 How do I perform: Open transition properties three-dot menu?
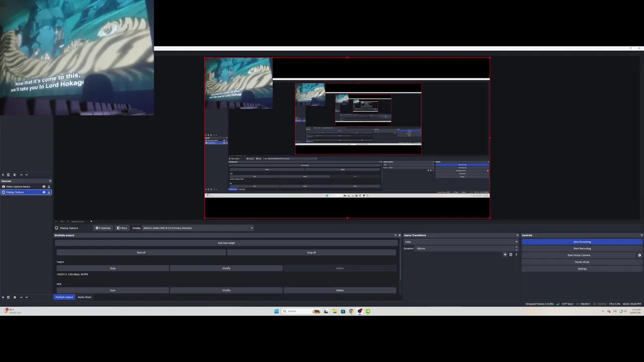(x=516, y=254)
